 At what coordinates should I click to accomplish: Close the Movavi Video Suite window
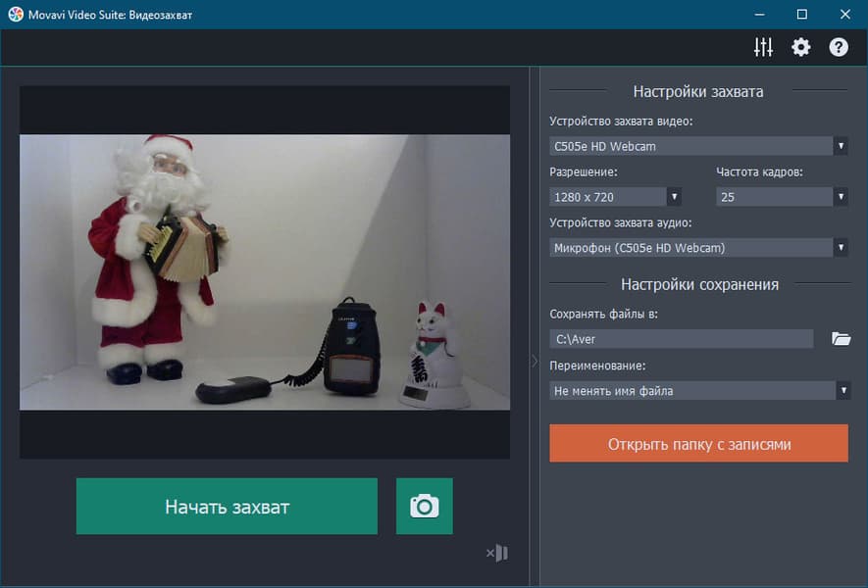coord(844,15)
